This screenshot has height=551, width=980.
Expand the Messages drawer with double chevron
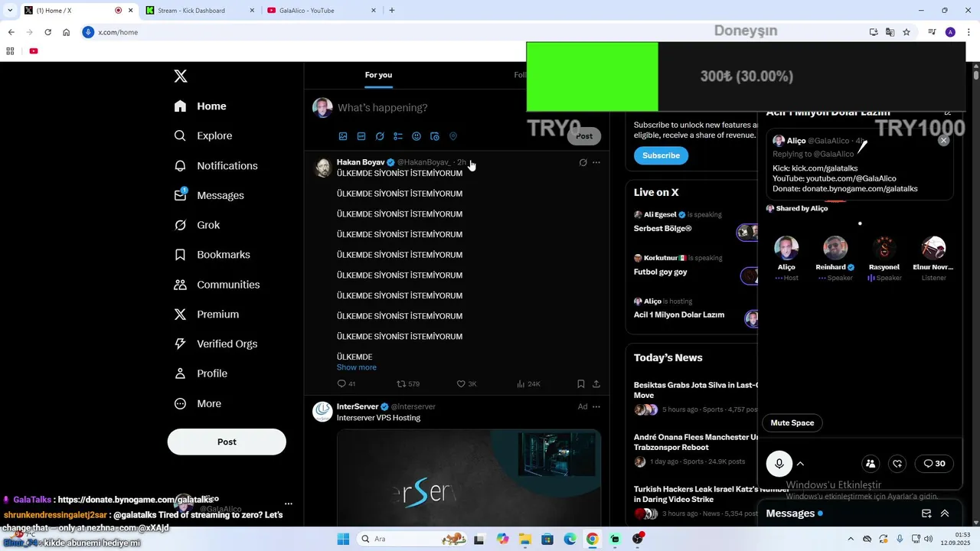(x=945, y=514)
